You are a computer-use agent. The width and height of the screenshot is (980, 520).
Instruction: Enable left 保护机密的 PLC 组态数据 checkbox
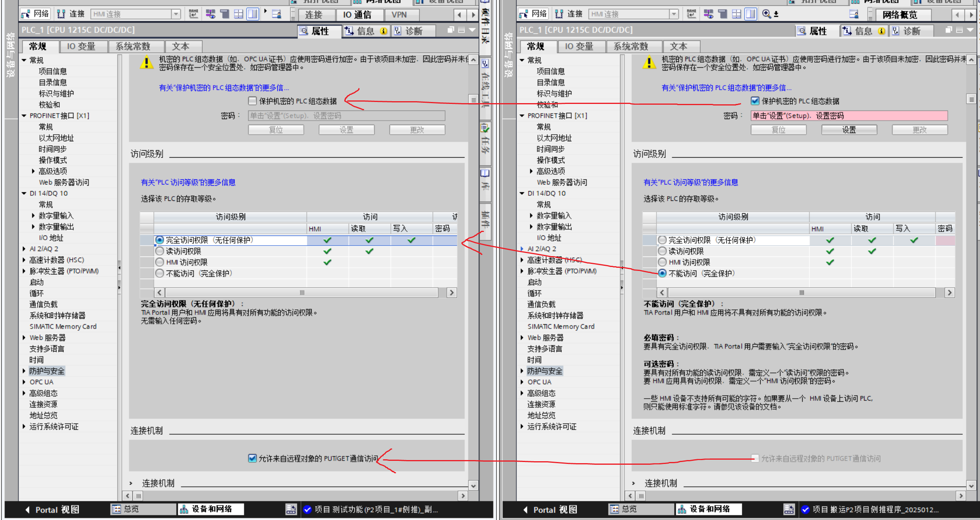point(252,101)
